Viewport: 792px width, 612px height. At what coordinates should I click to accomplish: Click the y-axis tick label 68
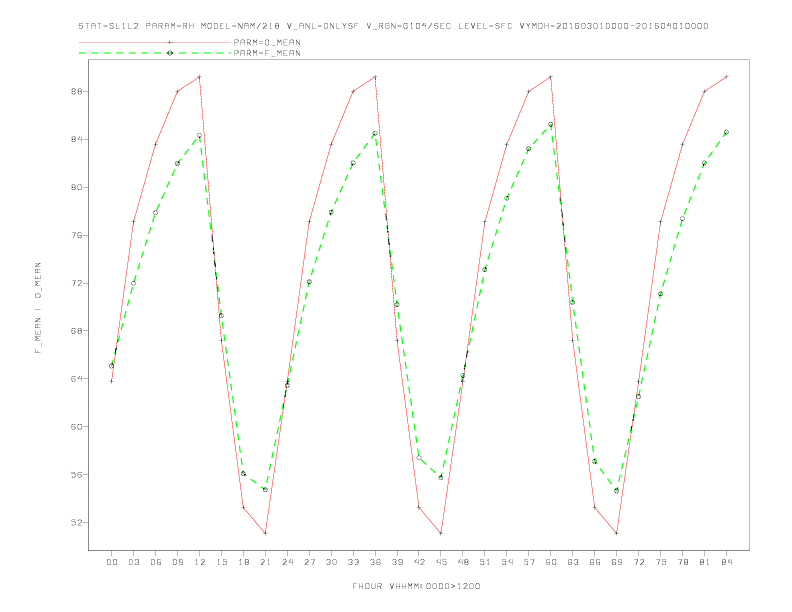pyautogui.click(x=77, y=331)
